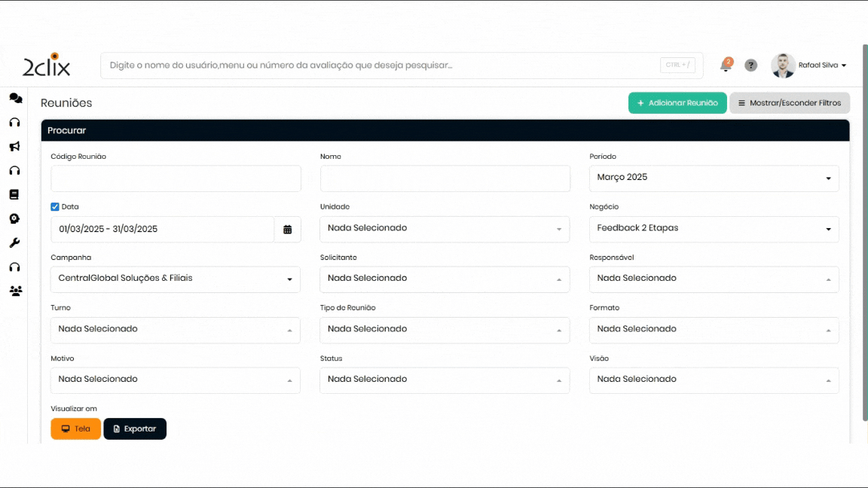Open the Status dropdown
868x488 pixels.
click(445, 380)
